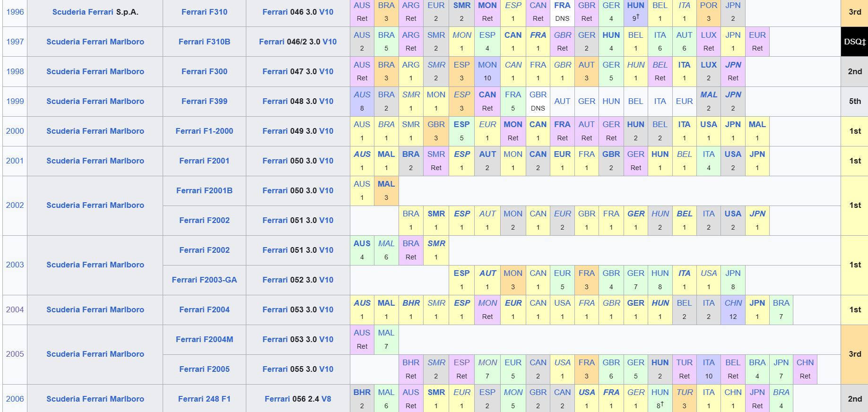Open the LUX race link in 1997 row
This screenshot has height=412, width=868.
click(x=708, y=35)
